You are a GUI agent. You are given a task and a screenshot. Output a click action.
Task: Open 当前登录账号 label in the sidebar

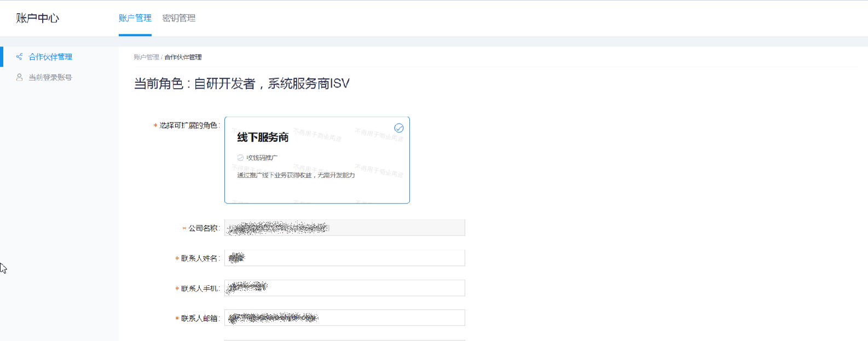pos(50,77)
